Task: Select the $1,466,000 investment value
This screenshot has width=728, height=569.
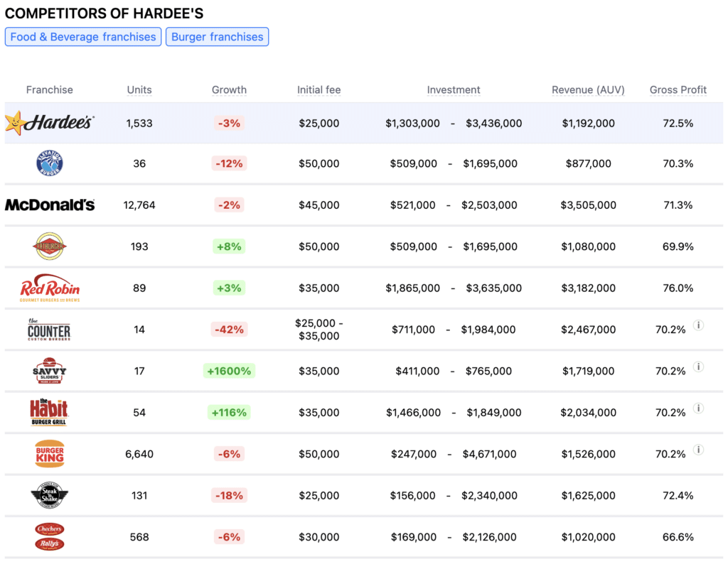Action: 413,412
